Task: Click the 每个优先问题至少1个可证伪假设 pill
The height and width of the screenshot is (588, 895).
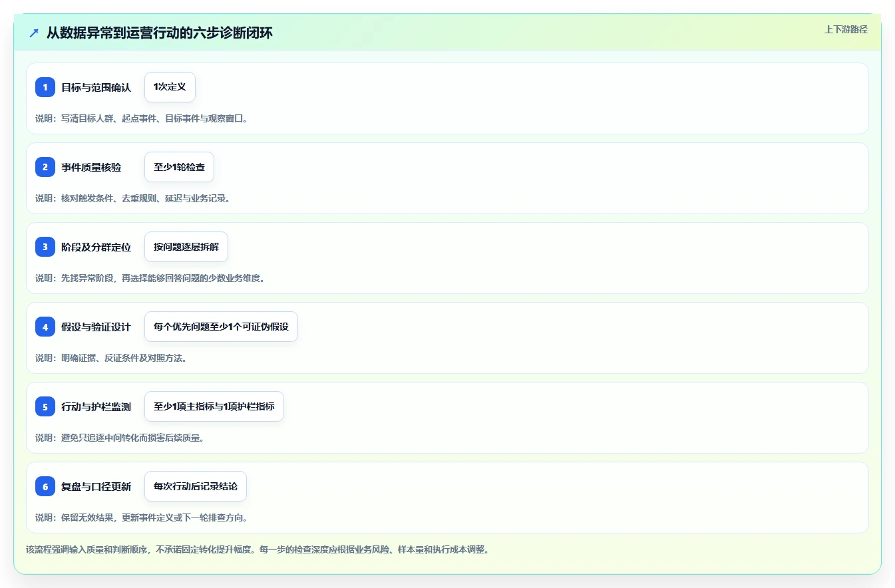Action: click(x=221, y=327)
